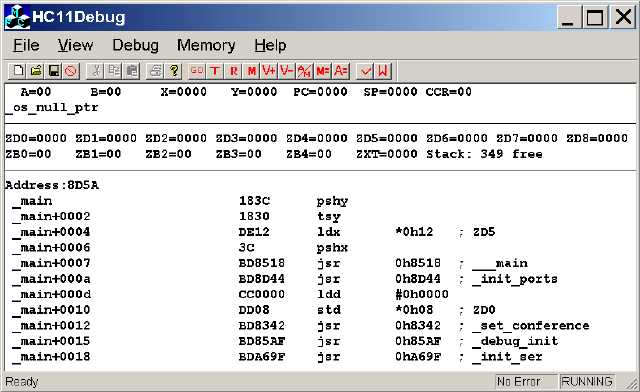The image size is (640, 392).
Task: Click the _debug_init comment
Action: [515, 341]
